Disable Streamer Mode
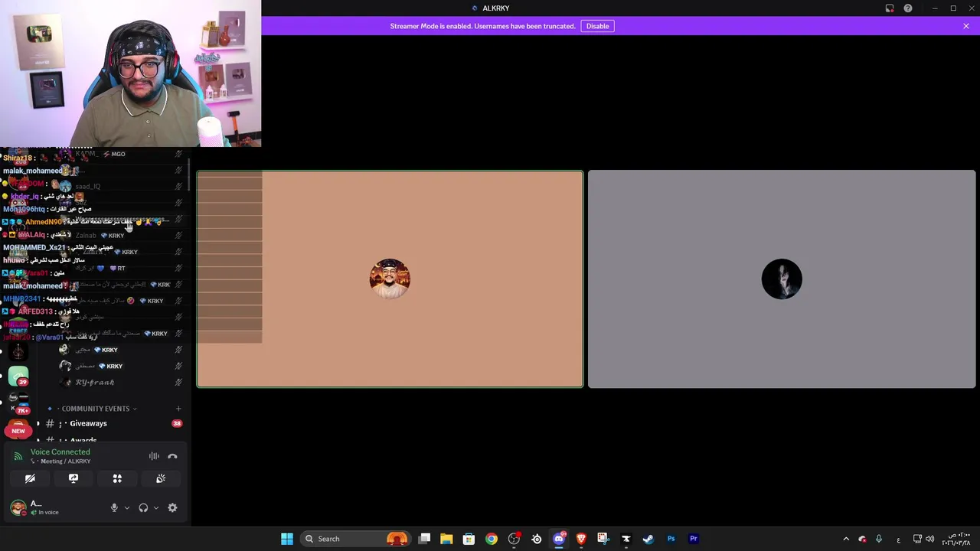980x551 pixels. pyautogui.click(x=598, y=26)
